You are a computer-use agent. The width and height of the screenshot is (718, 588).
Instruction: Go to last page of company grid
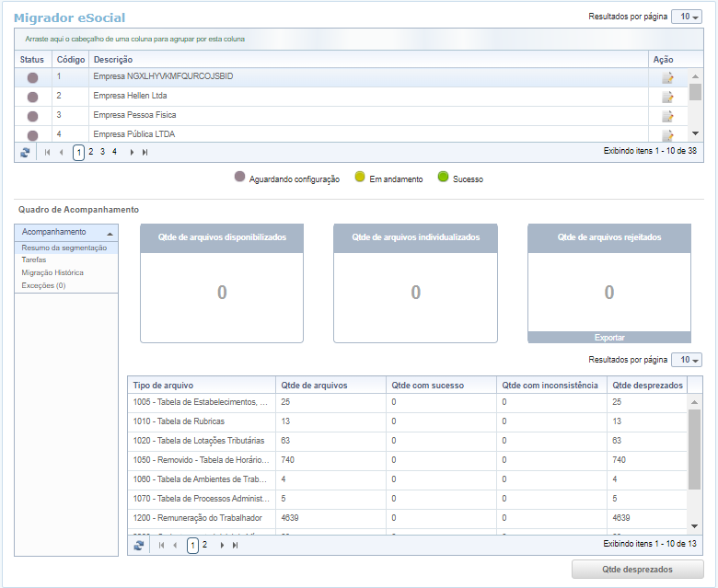[x=145, y=152]
